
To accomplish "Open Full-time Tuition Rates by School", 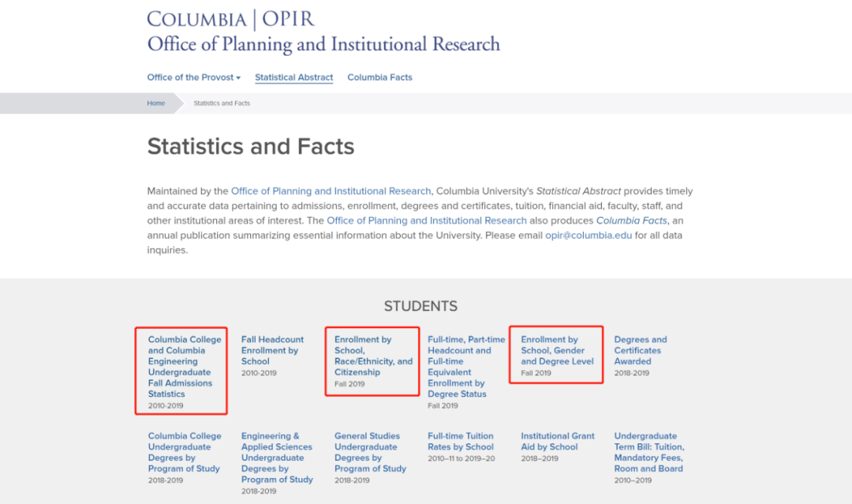I will pos(461,441).
